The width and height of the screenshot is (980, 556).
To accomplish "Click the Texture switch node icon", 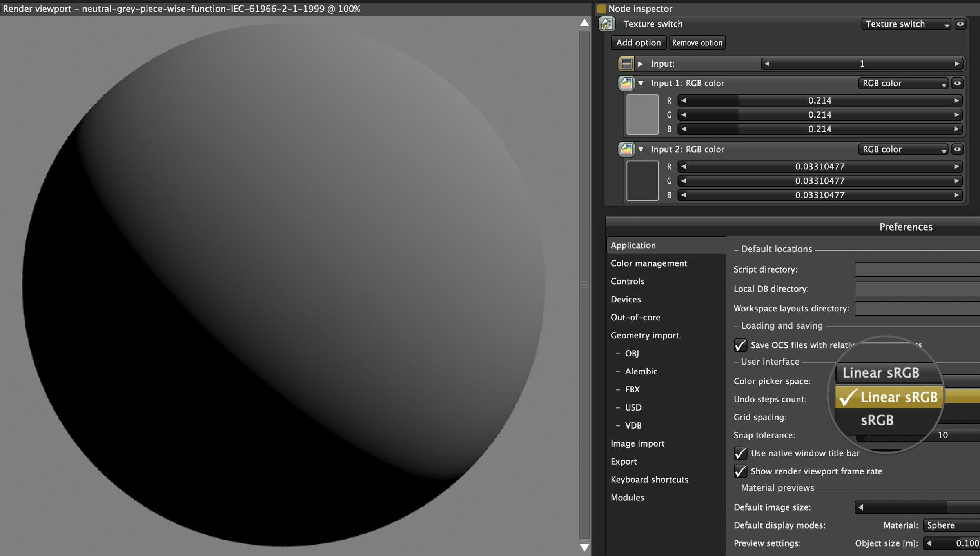I will (607, 24).
